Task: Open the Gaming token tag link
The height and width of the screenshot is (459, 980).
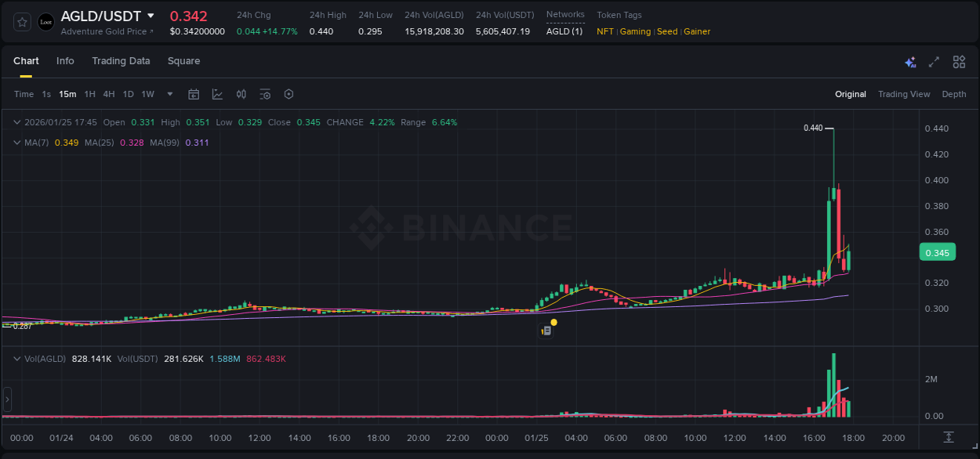Action: tap(635, 31)
